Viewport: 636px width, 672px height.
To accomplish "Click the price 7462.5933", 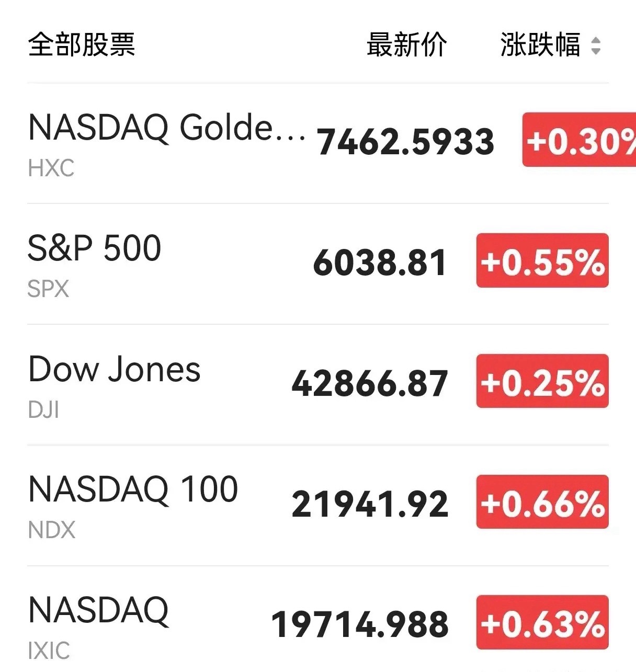I will (x=405, y=142).
